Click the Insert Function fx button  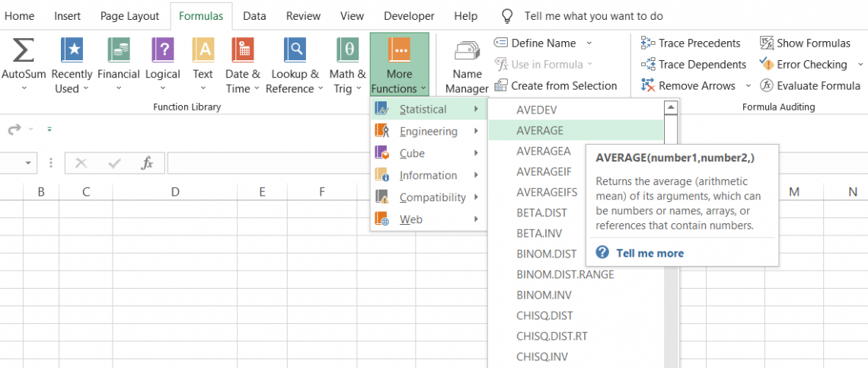coord(148,163)
